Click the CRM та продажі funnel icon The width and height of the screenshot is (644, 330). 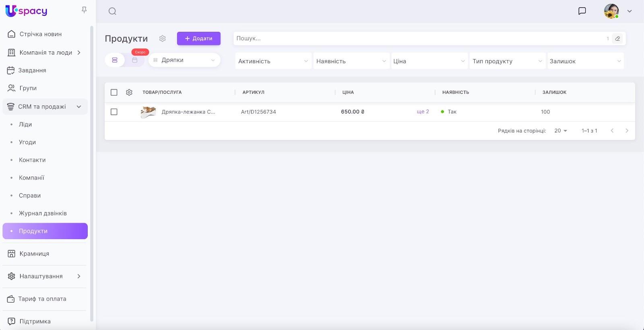click(11, 107)
